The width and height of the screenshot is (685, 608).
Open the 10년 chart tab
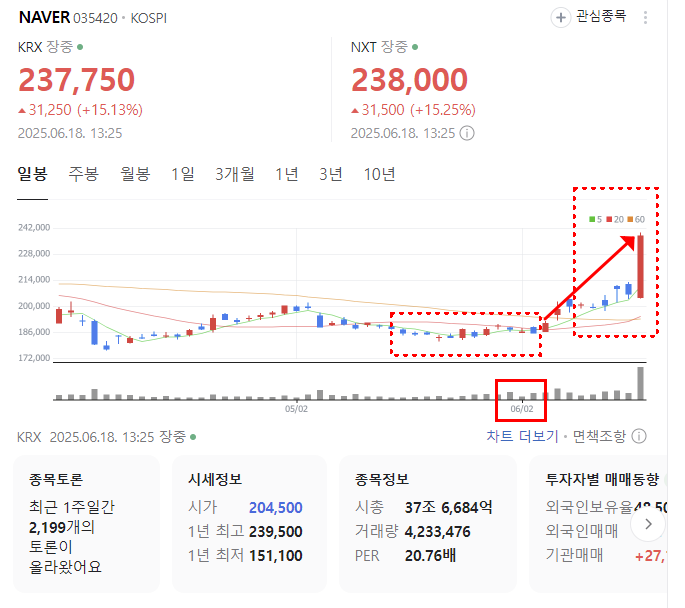tap(379, 174)
